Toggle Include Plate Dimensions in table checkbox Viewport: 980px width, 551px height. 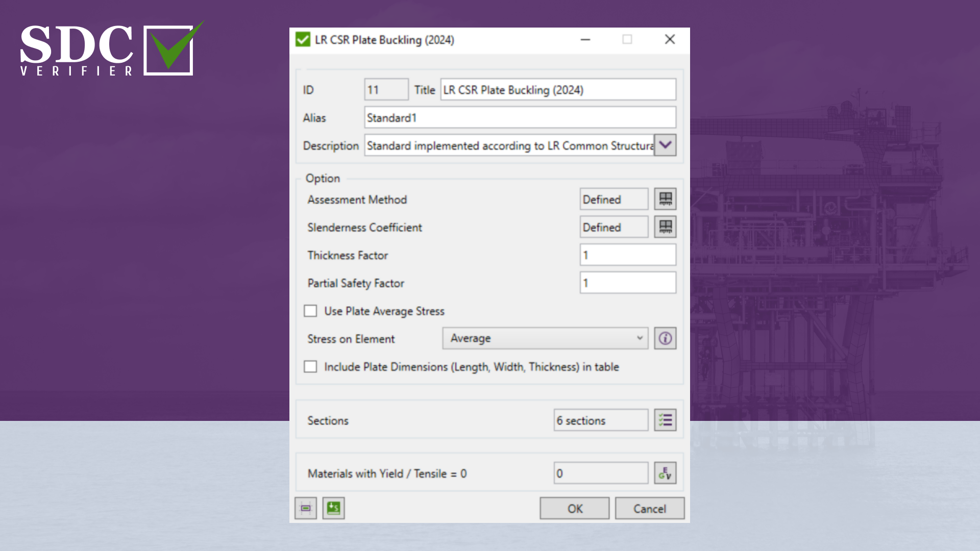click(310, 366)
